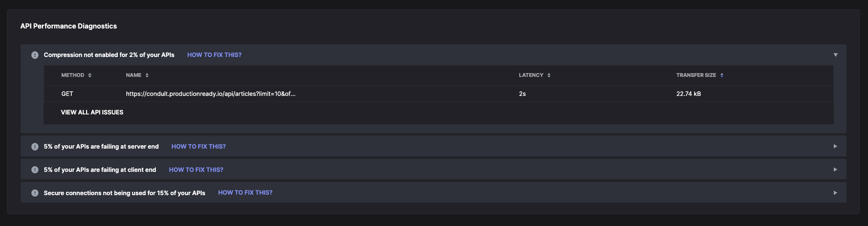Sort table by Transfer Size column arrows

click(x=722, y=75)
